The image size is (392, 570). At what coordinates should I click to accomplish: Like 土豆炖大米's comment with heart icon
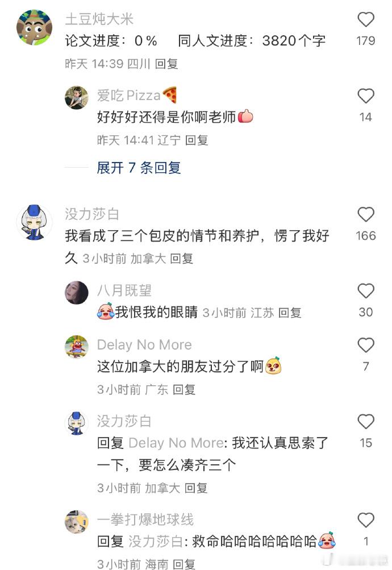pyautogui.click(x=365, y=20)
